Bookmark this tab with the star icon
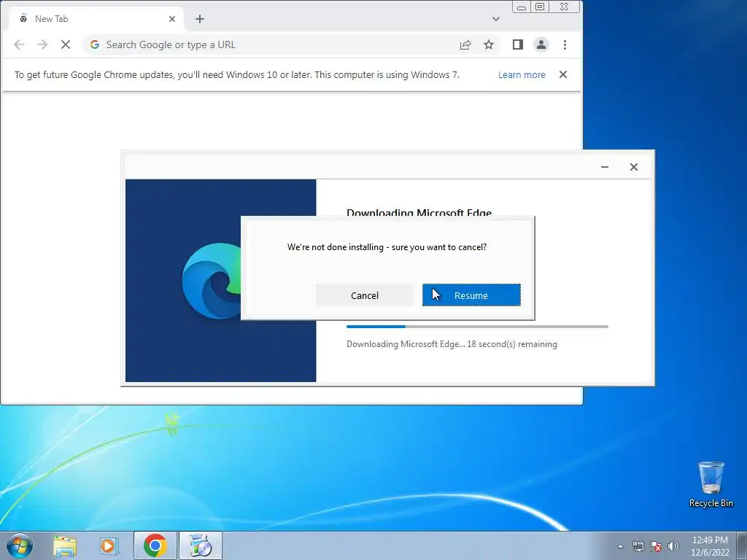 pyautogui.click(x=489, y=44)
